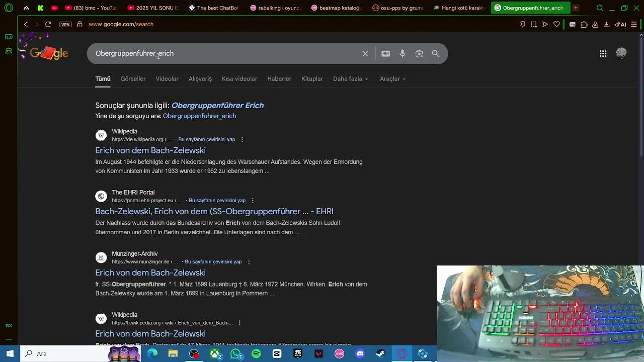644x362 pixels.
Task: Expand the 'Daha fazla' dropdown
Action: coord(351,79)
